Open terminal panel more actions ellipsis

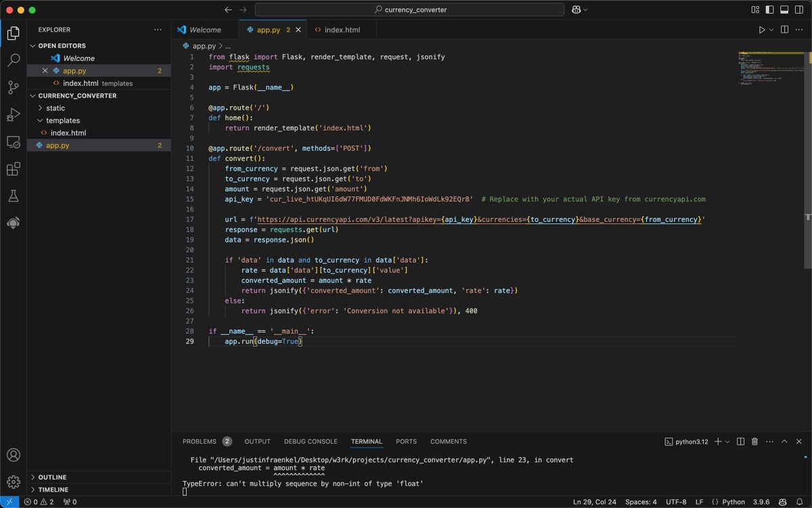769,442
